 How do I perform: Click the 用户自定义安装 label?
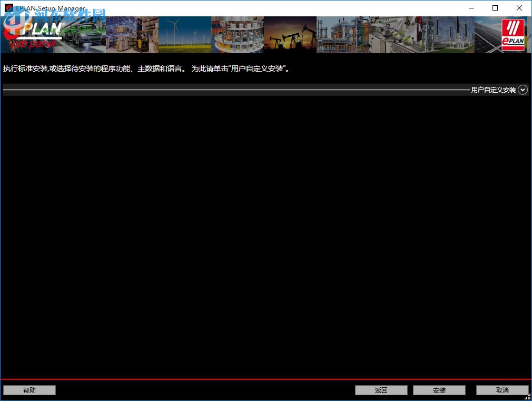494,90
